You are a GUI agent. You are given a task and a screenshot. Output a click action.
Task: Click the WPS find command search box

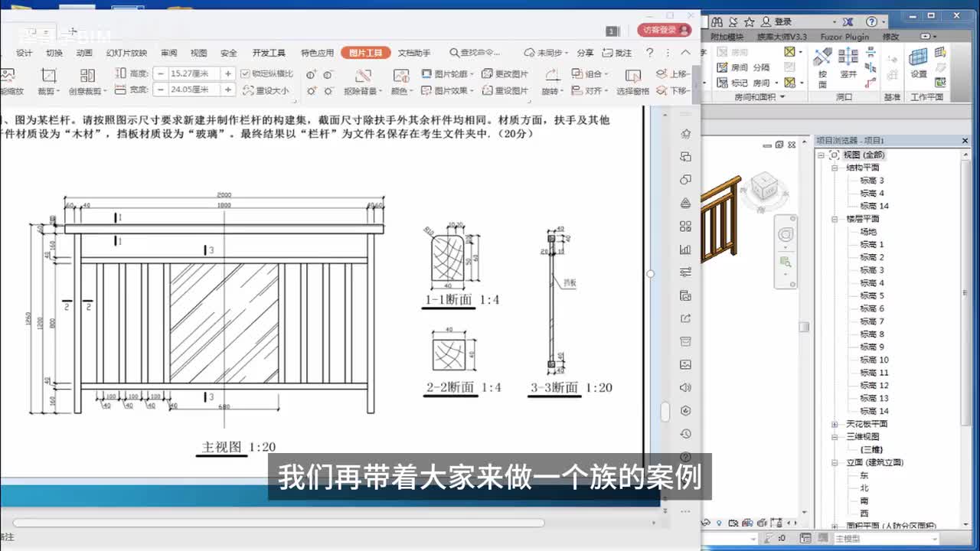point(476,53)
